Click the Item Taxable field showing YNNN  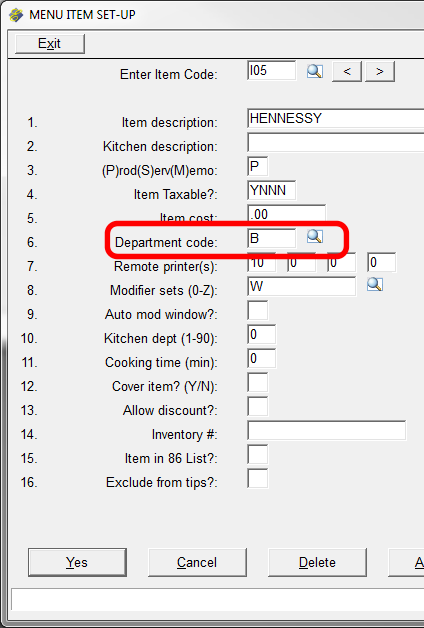271,190
